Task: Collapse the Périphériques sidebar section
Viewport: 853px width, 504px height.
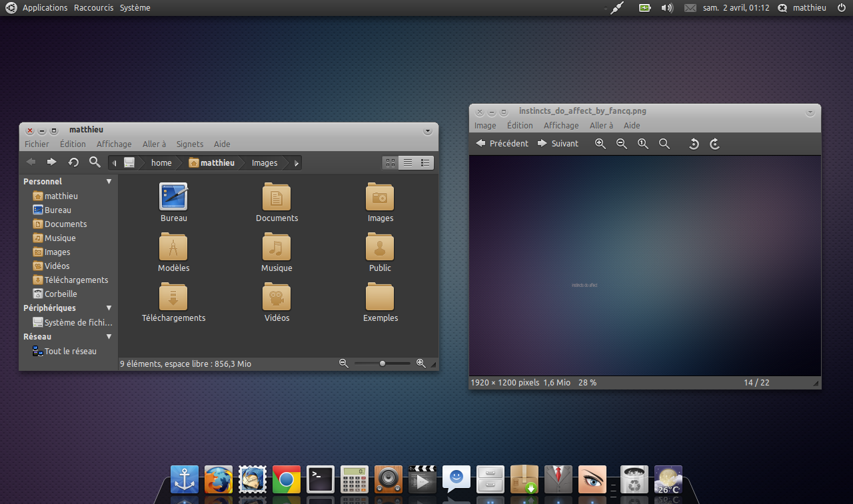Action: (x=109, y=308)
